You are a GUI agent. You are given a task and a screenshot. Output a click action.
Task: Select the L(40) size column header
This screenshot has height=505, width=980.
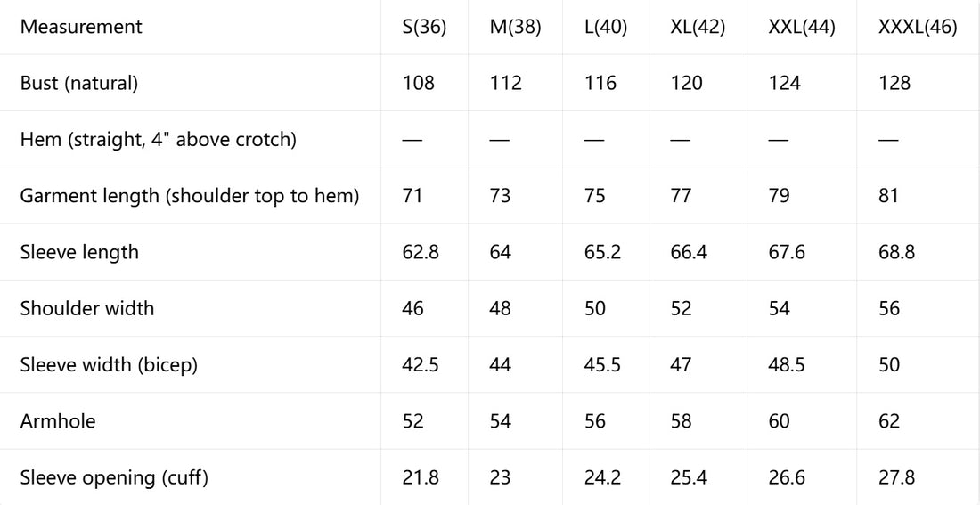(606, 28)
